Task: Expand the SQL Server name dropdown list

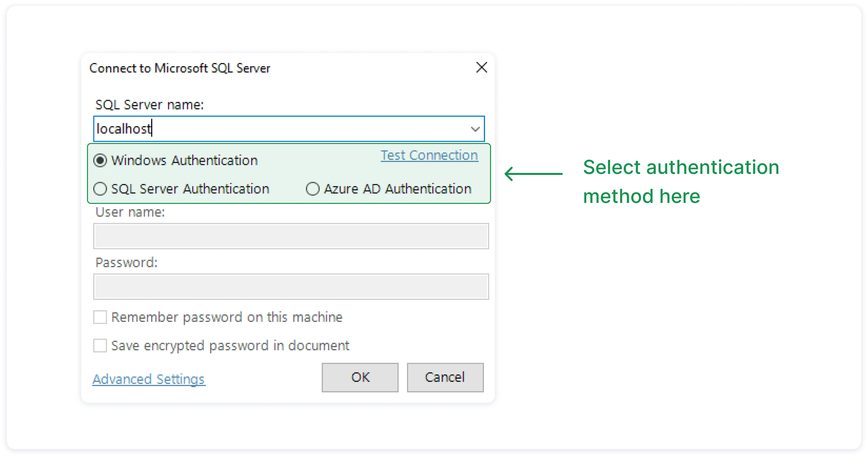Action: (x=475, y=129)
